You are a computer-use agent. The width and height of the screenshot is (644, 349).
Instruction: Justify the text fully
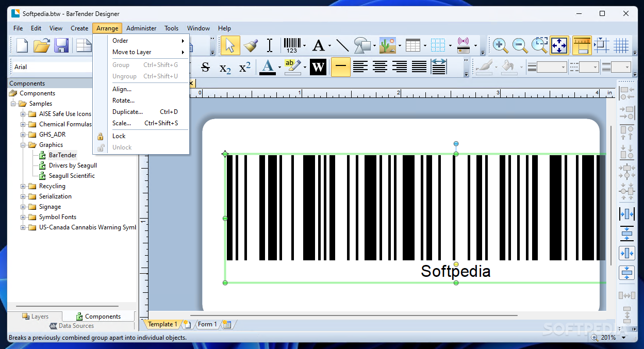(419, 67)
